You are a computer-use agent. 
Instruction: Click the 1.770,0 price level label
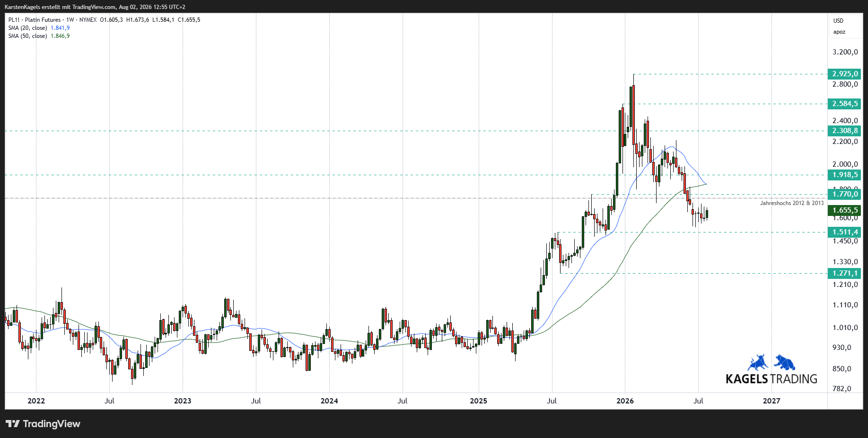tap(844, 194)
